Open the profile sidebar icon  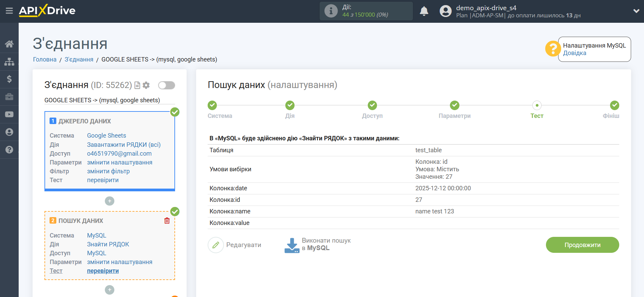[9, 132]
